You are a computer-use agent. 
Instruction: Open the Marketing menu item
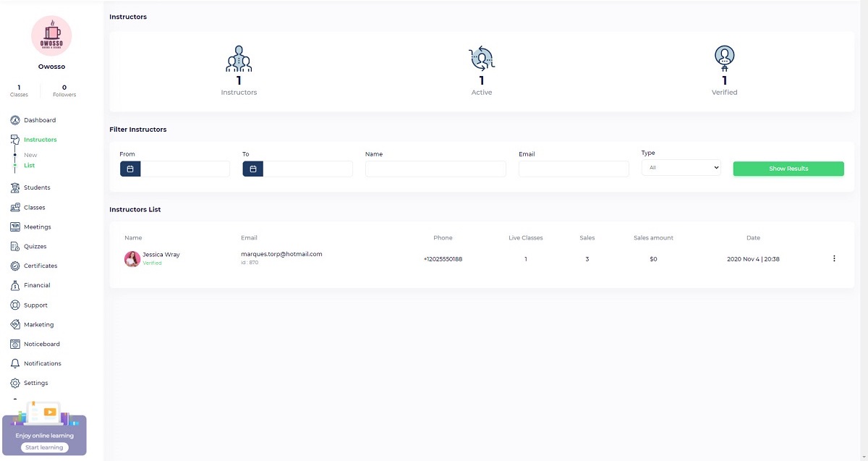[38, 324]
